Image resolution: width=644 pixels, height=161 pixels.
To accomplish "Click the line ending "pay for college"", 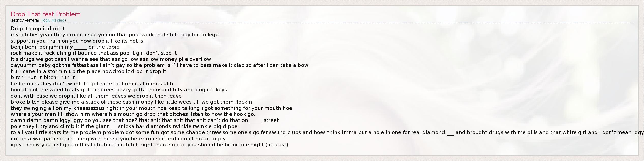I will tap(115, 35).
